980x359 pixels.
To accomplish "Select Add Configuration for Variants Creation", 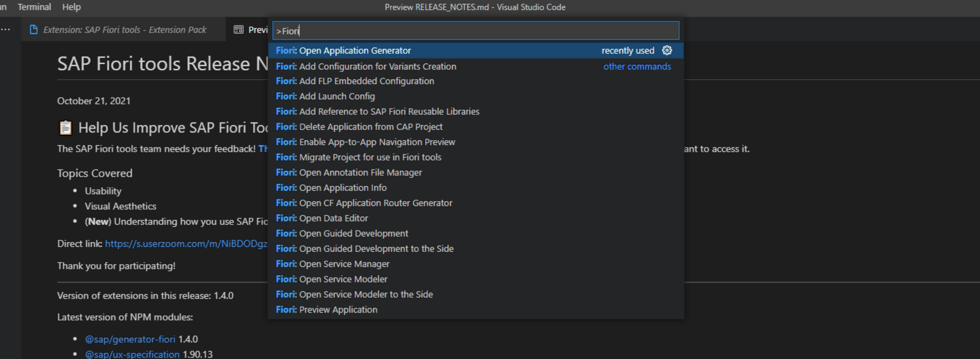I will 476,66.
